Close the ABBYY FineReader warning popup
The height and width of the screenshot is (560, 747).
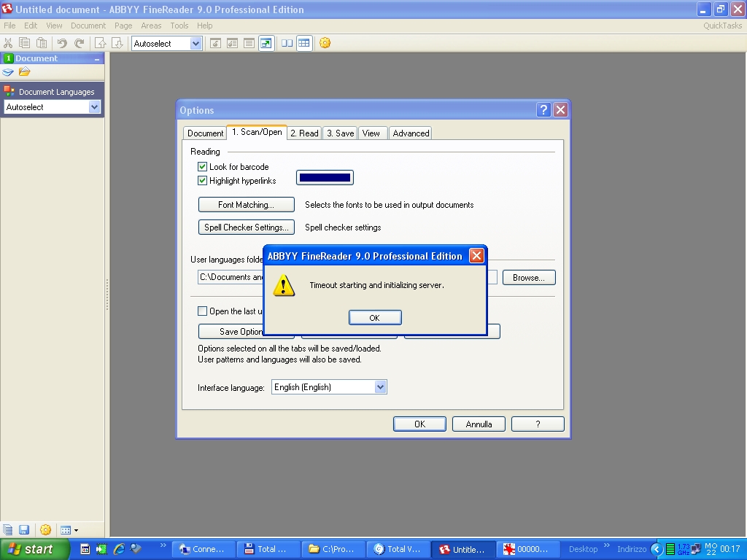click(x=476, y=256)
